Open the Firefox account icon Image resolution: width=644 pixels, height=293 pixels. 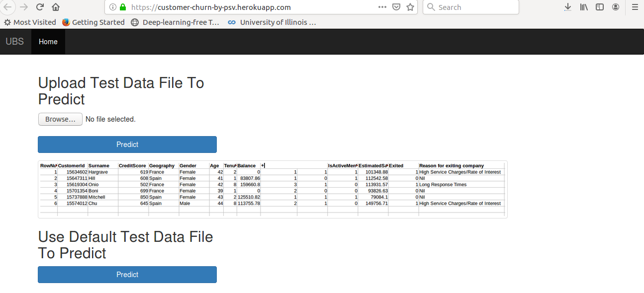coord(615,7)
